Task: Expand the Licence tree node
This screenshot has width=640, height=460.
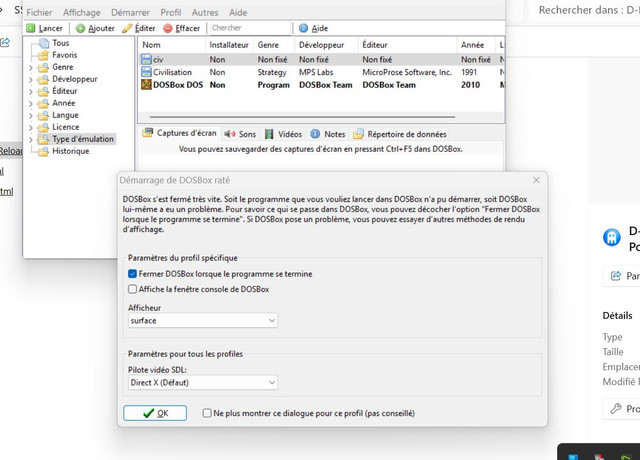Action: [x=31, y=128]
